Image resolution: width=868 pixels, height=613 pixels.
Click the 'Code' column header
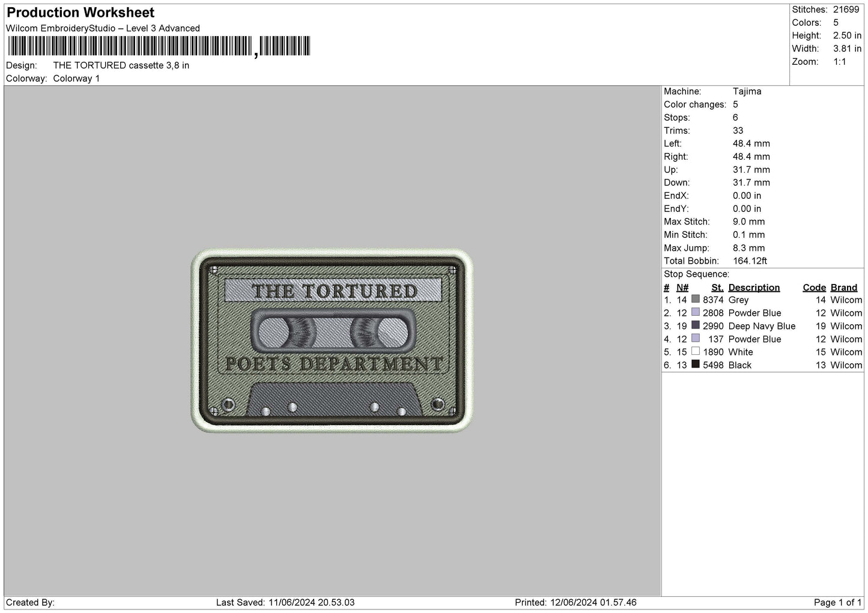click(815, 288)
